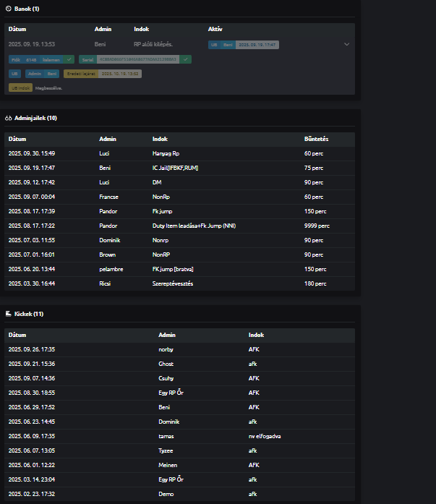The image size is (436, 504).
Task: Click checkmark icon next to PBK badge
Action: 69,59
